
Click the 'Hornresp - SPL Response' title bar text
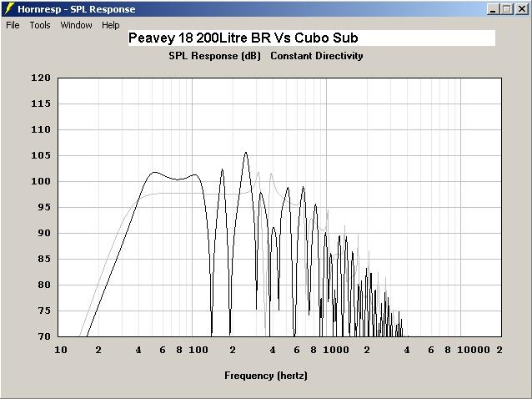(77, 9)
